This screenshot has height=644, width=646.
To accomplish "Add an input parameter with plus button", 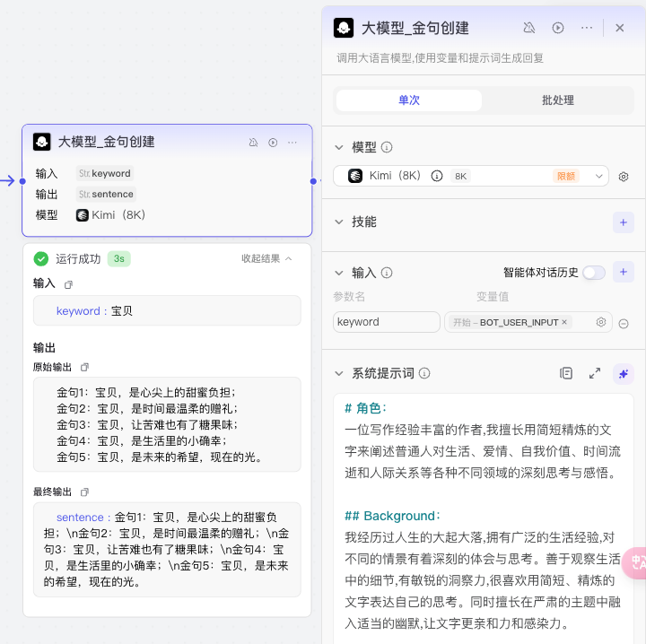I will tap(624, 272).
